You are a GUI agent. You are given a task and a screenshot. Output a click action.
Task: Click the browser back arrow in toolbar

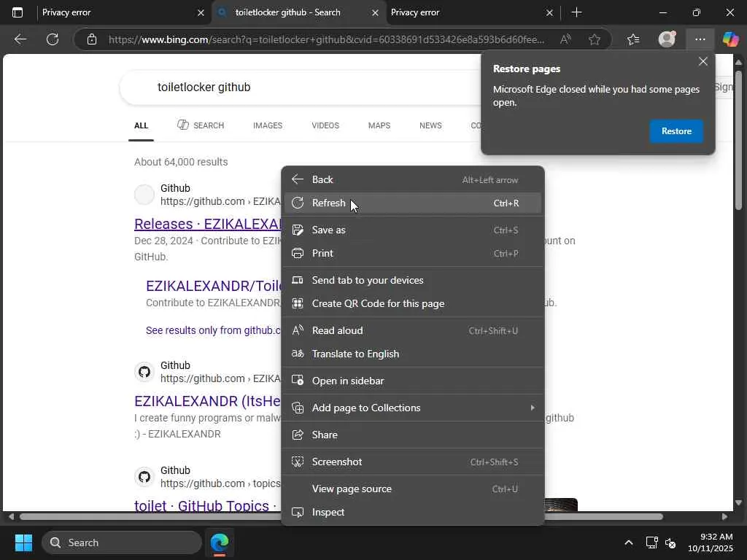(x=20, y=39)
